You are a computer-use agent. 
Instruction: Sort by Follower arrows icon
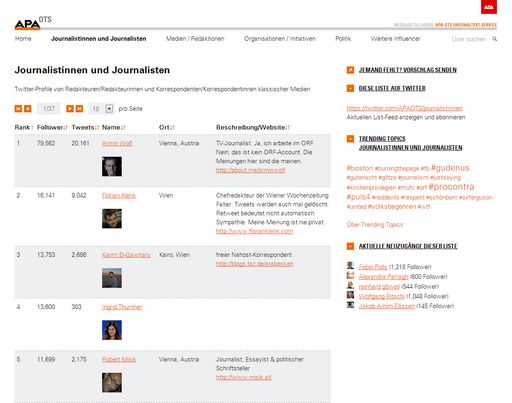pos(65,128)
